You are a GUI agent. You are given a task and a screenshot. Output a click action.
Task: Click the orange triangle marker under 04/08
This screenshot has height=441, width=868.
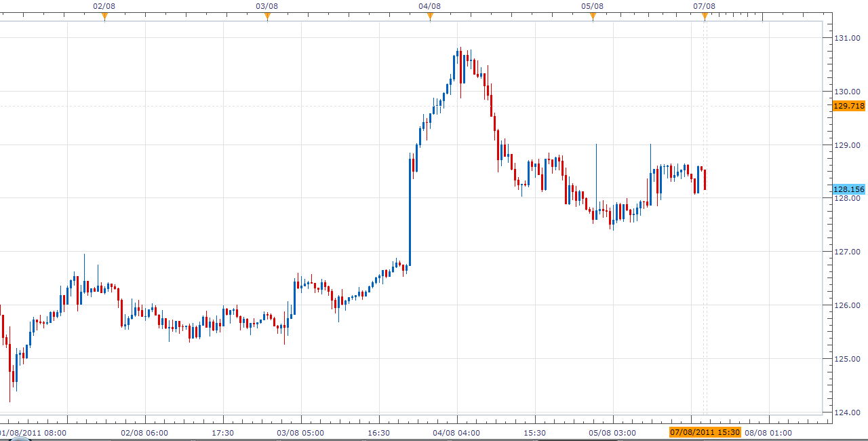pos(430,17)
